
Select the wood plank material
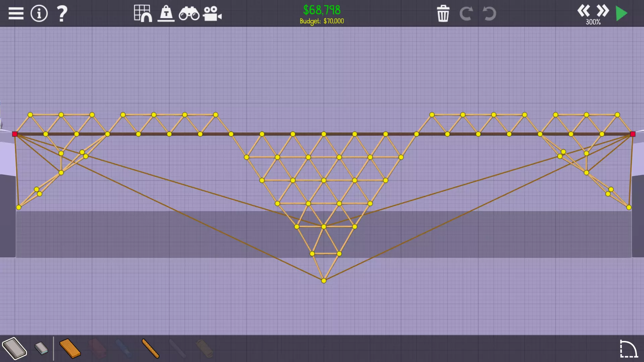pos(70,349)
